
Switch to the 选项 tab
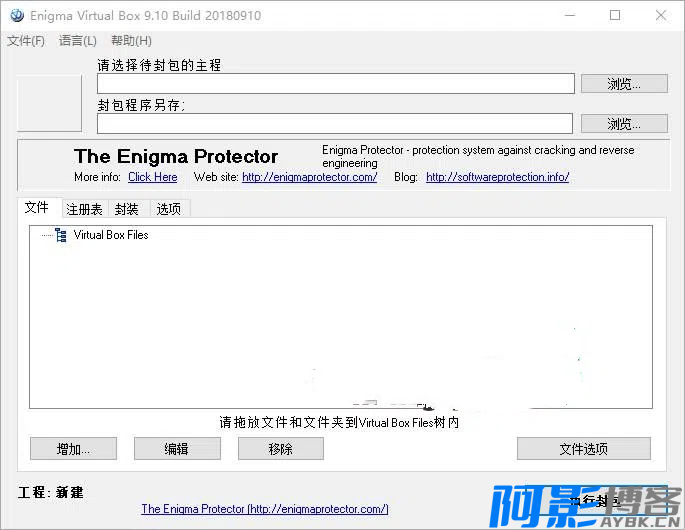[x=169, y=209]
